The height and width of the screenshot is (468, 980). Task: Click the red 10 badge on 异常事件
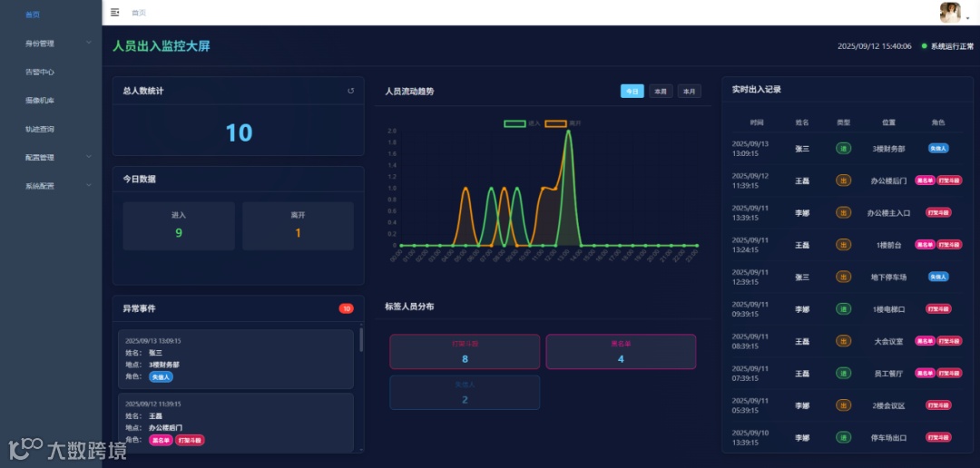click(347, 308)
